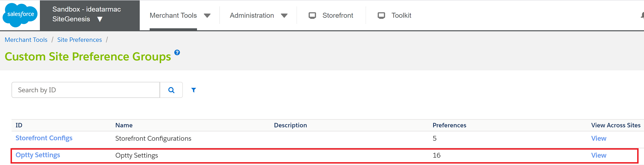Screen dimensions: 644x165
Task: Open help for Custom Site Preference Groups
Action: pyautogui.click(x=177, y=53)
